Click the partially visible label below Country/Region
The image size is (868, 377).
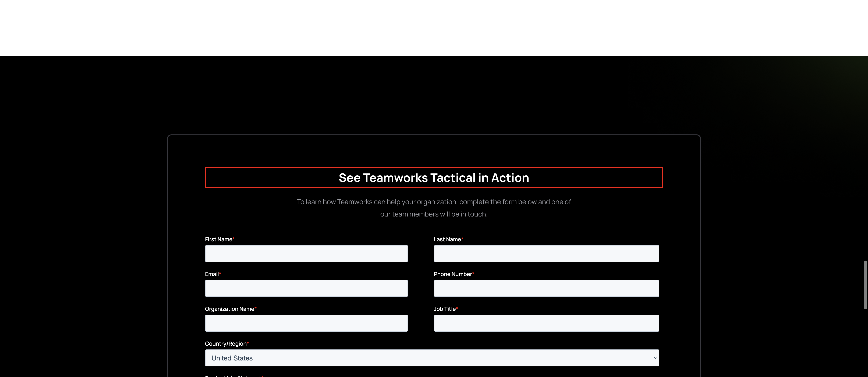pyautogui.click(x=232, y=376)
